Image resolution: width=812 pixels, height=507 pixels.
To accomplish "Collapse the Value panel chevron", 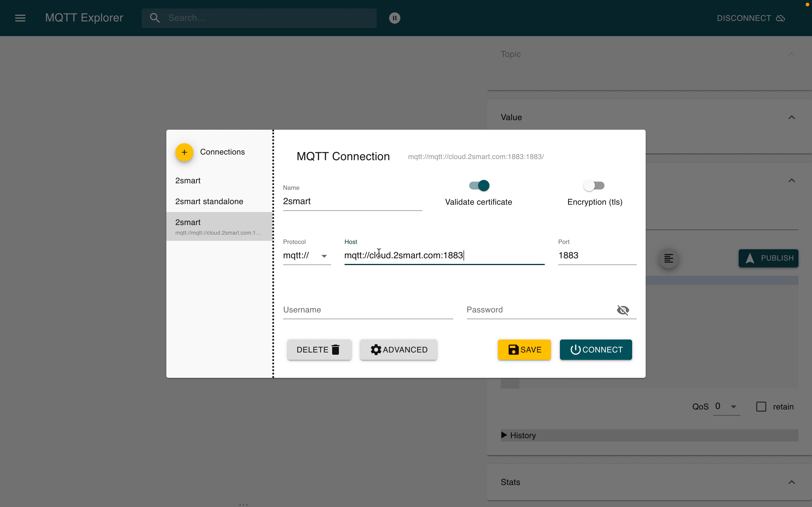I will 791,117.
